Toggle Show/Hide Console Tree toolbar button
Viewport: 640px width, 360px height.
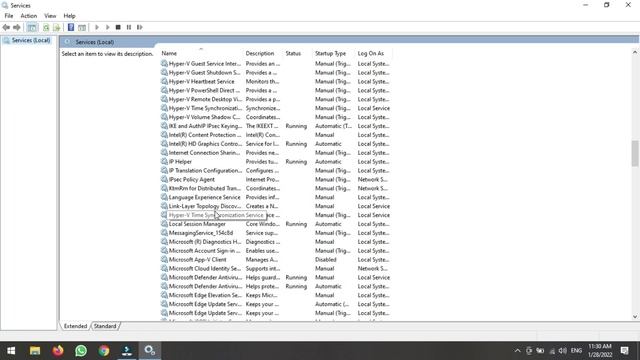31,27
